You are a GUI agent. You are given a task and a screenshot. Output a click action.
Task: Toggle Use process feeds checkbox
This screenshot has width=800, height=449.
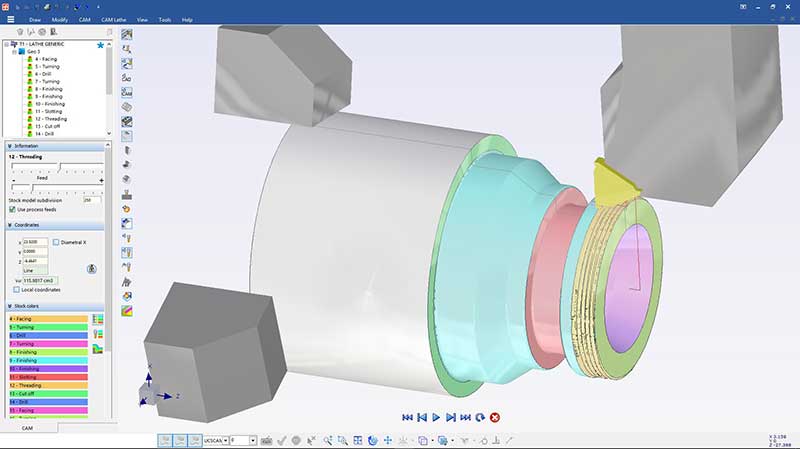(x=12, y=209)
